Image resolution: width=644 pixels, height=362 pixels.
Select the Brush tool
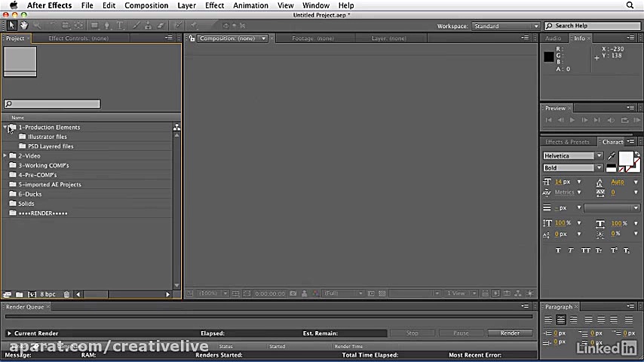pos(136,26)
